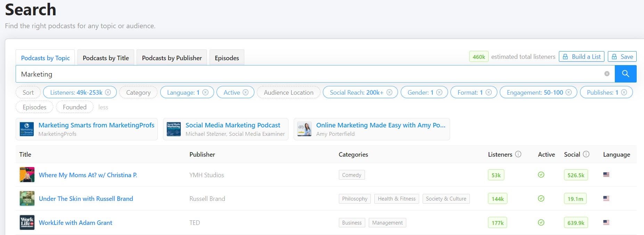Open Where My Moms At? w/ Christina P.
The image size is (644, 235).
[88, 175]
